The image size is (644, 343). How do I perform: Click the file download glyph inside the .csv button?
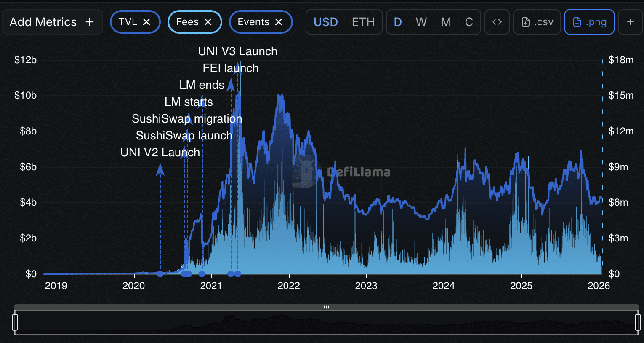(525, 22)
